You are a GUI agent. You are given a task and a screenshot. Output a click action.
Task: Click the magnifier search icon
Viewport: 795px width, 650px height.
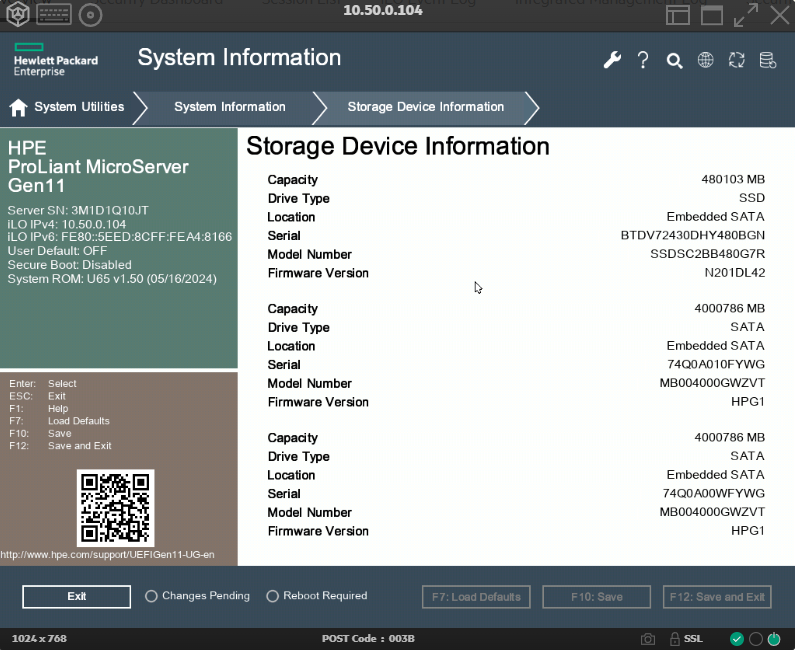[x=674, y=61]
